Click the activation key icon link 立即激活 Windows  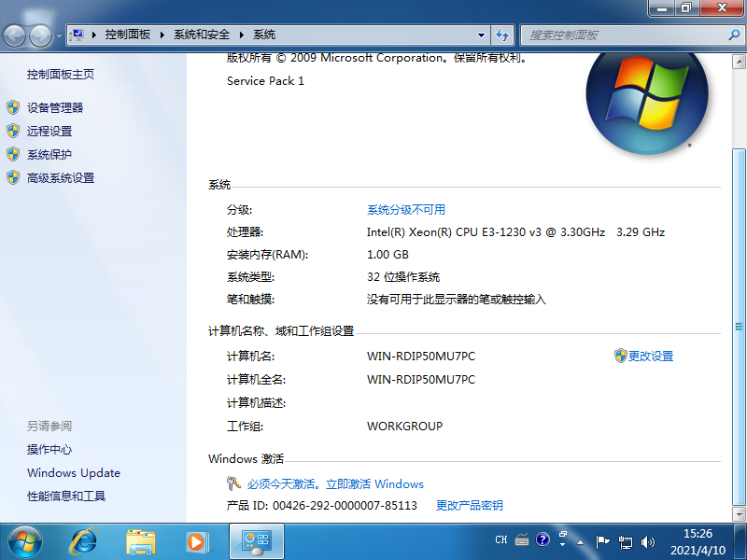click(334, 484)
